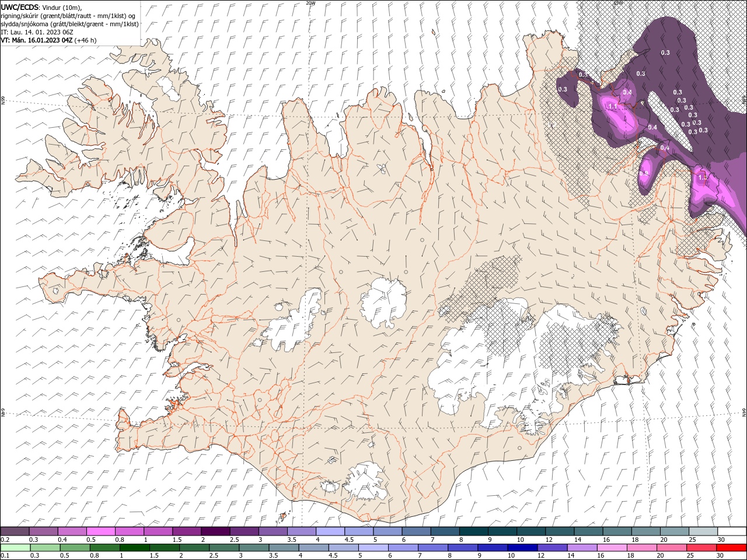
Task: Click the 'Vindur (10m)' label
Action: (62, 8)
